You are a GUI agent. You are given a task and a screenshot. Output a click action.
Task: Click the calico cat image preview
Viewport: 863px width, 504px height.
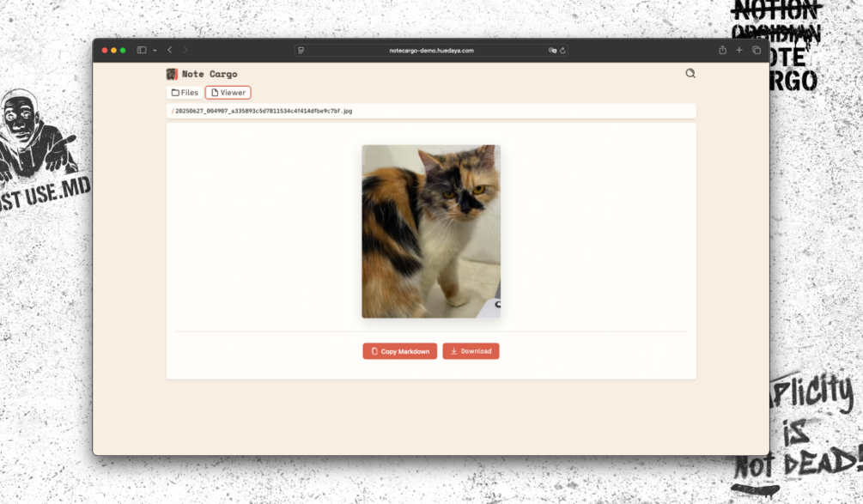point(431,231)
